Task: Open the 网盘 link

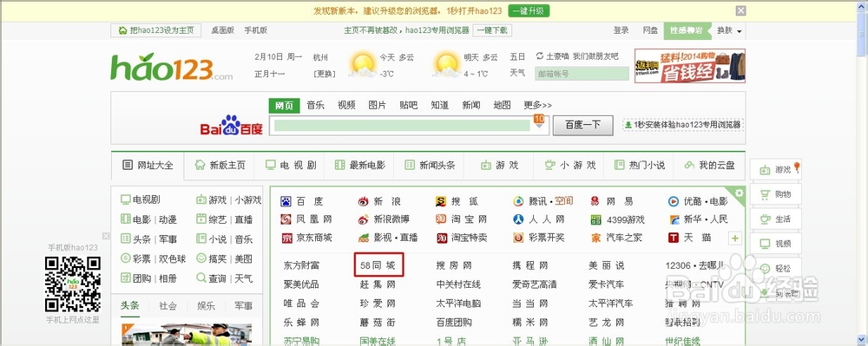Action: coord(650,31)
